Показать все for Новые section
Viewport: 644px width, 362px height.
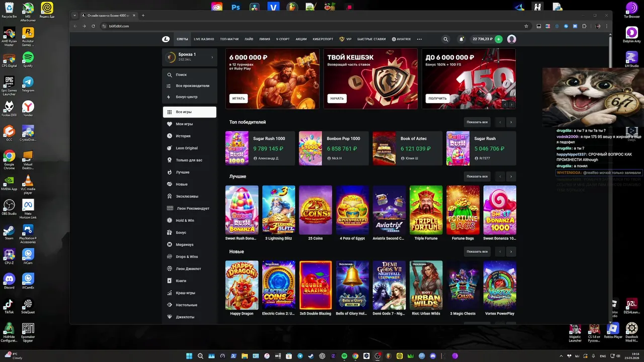477,251
